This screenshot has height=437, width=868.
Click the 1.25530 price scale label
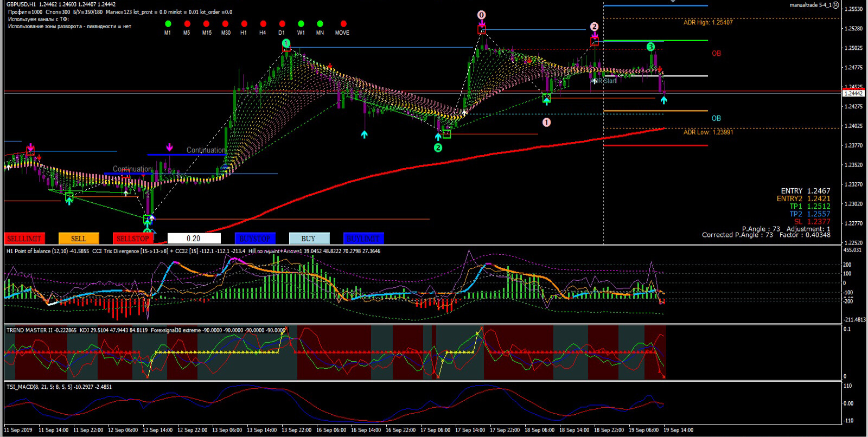[853, 9]
